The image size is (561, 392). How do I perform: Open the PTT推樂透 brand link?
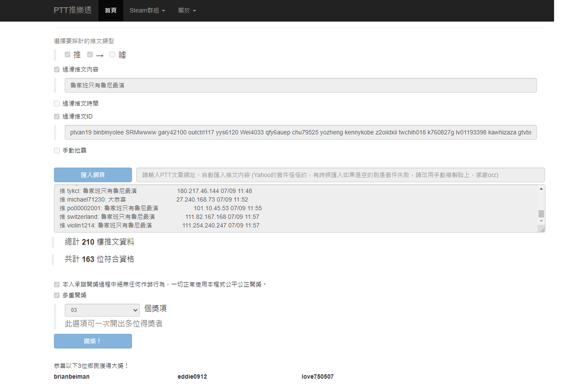point(73,10)
